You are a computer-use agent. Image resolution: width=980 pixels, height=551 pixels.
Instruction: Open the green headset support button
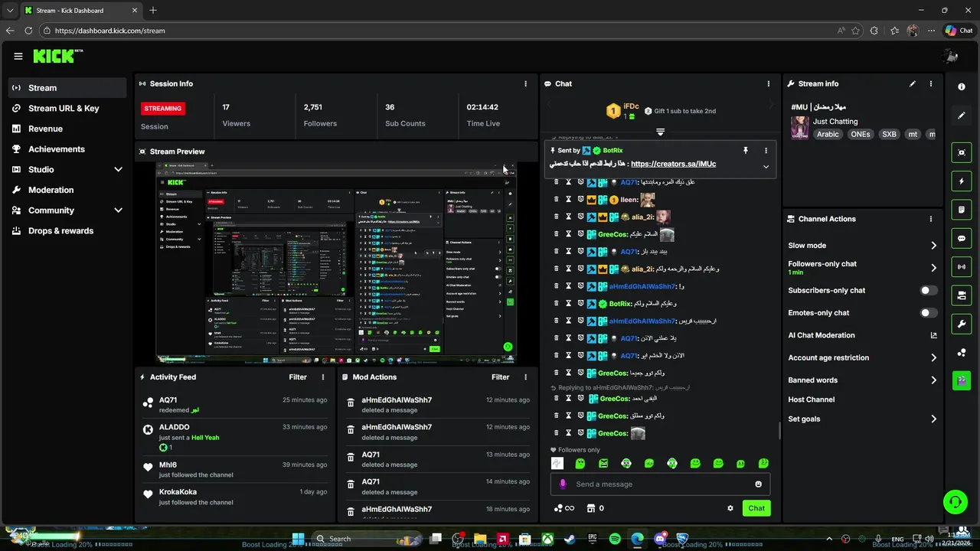(955, 502)
